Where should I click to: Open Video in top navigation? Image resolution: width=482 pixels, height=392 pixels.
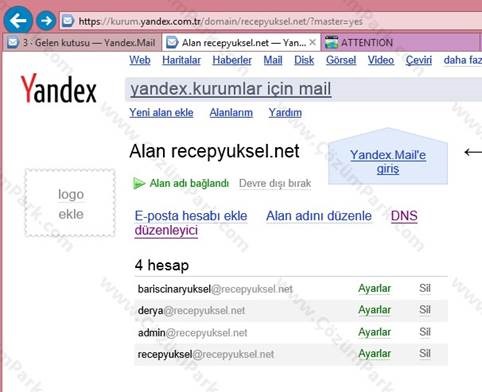(381, 60)
